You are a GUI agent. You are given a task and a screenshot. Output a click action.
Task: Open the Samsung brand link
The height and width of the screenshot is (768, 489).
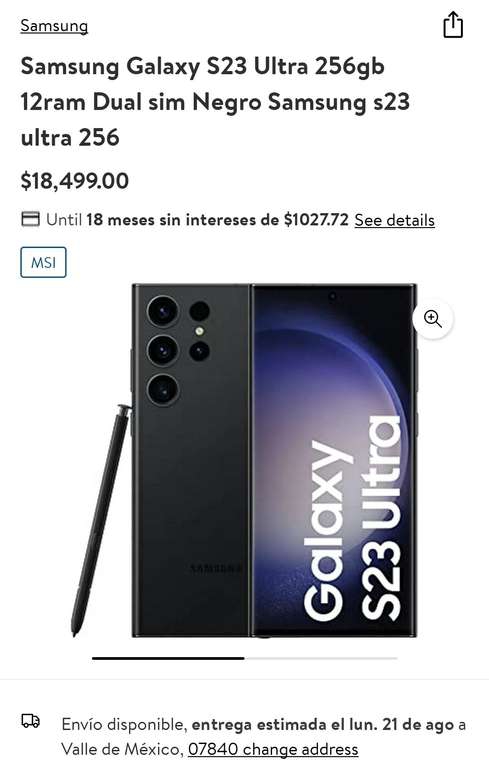54,25
